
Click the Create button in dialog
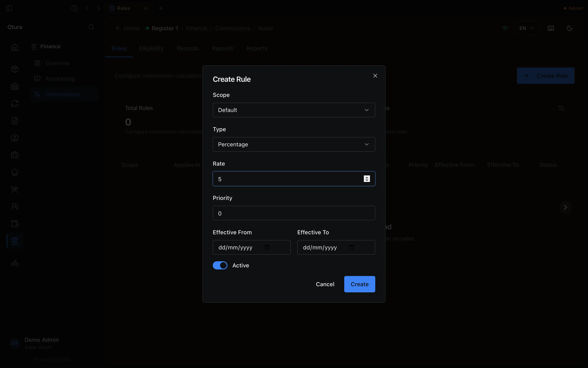pos(360,284)
